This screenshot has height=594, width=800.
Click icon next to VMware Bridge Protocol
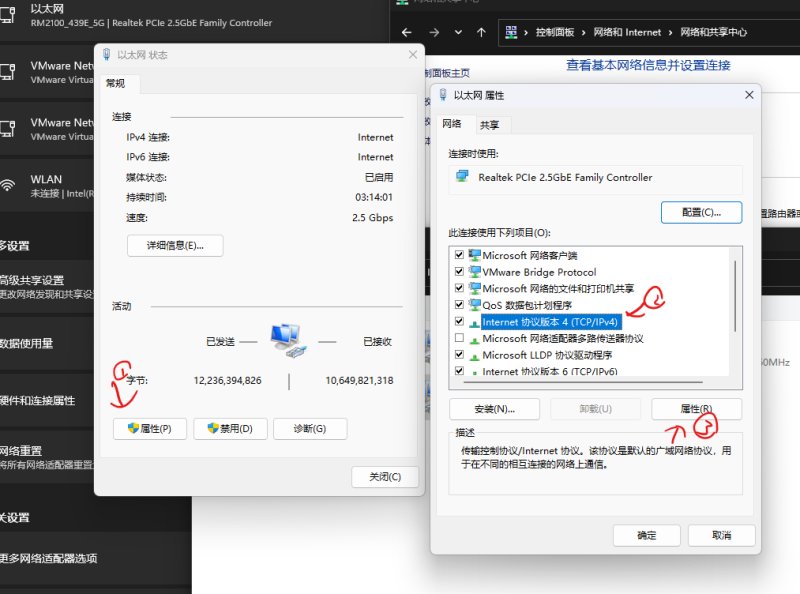[x=474, y=271]
